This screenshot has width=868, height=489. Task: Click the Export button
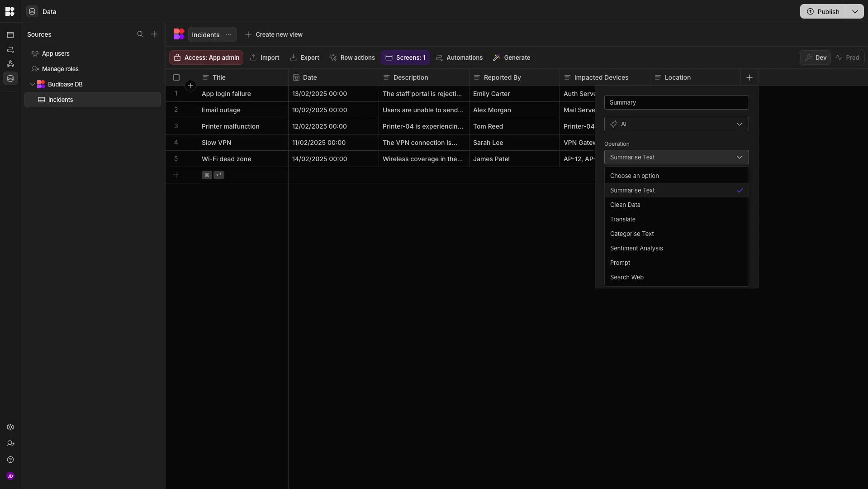pos(304,58)
